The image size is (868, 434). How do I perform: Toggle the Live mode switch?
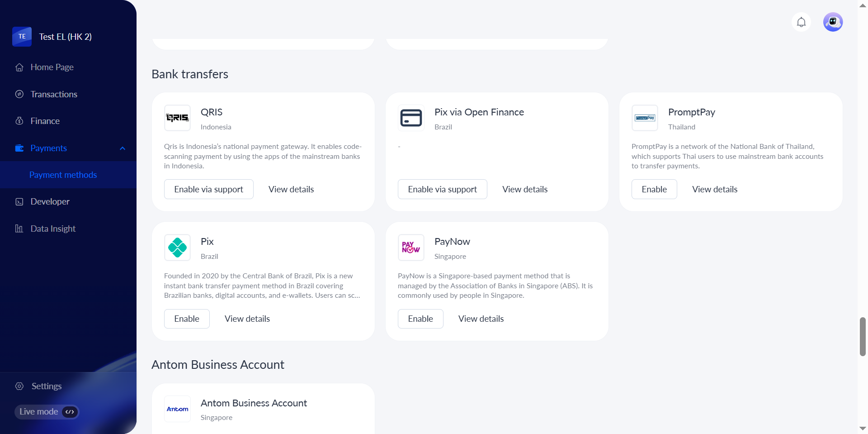(x=70, y=412)
